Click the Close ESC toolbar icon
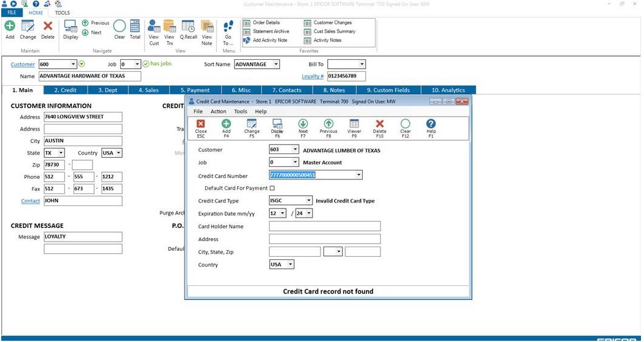The image size is (644, 342). tap(201, 124)
